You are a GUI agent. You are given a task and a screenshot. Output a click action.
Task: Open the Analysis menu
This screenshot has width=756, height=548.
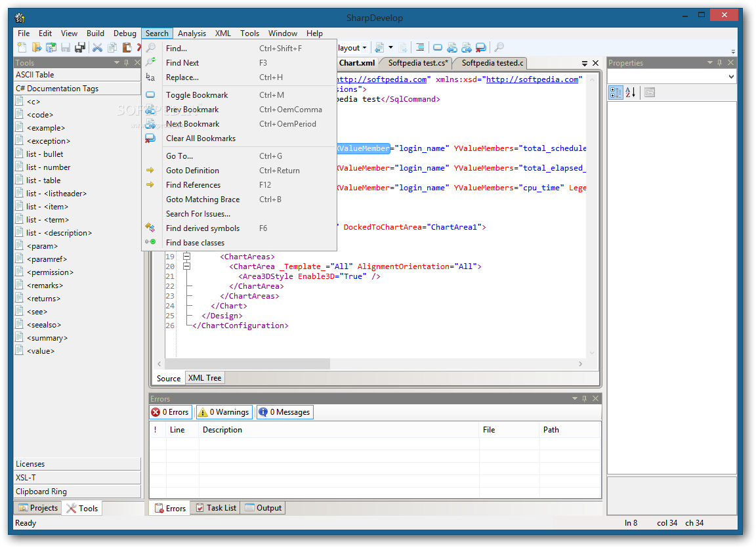point(192,33)
